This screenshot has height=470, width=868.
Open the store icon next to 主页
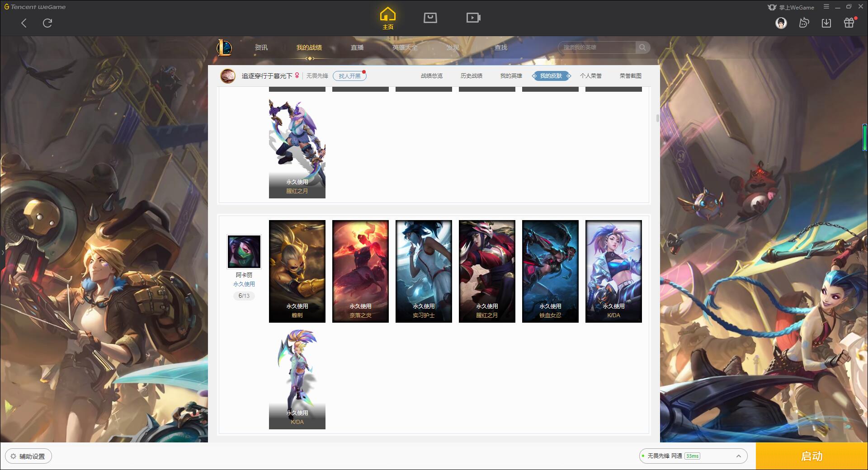(430, 18)
